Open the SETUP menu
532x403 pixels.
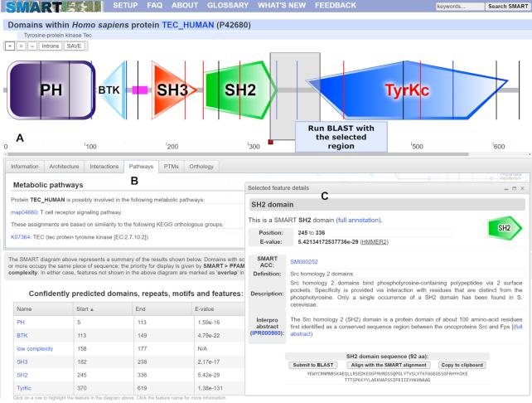125,6
